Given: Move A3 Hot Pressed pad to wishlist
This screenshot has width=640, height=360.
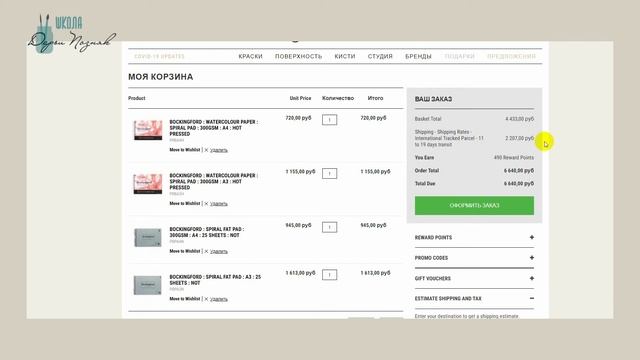Looking at the screenshot, I should (x=185, y=203).
